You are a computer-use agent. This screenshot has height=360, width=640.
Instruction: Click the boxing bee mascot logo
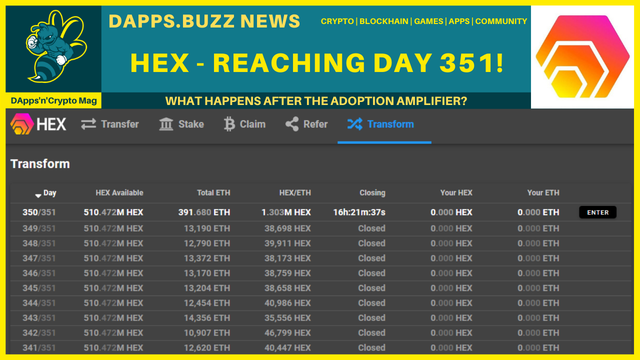coord(54,47)
